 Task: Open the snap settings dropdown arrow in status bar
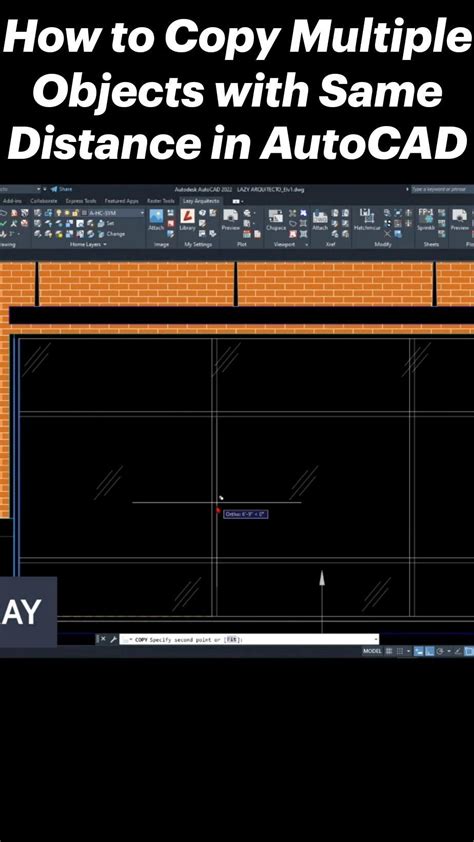pos(409,651)
